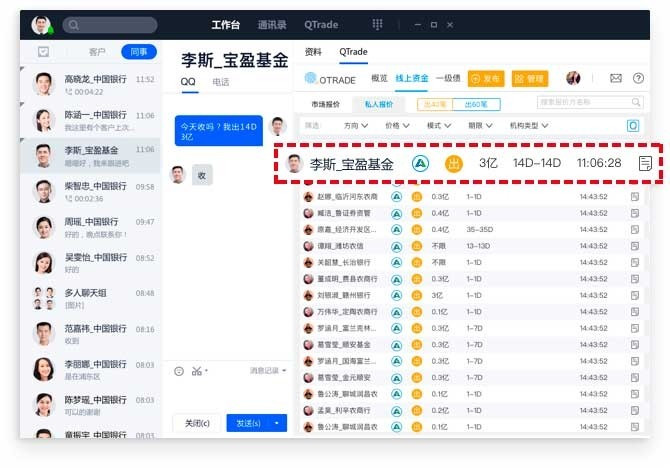This screenshot has width=670, height=468.
Task: Click the institution name search field
Action: point(588,102)
